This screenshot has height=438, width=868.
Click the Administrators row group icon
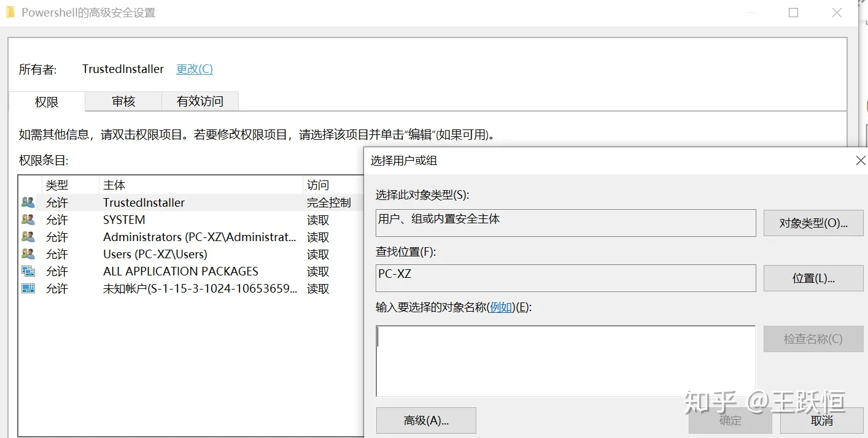[x=28, y=236]
